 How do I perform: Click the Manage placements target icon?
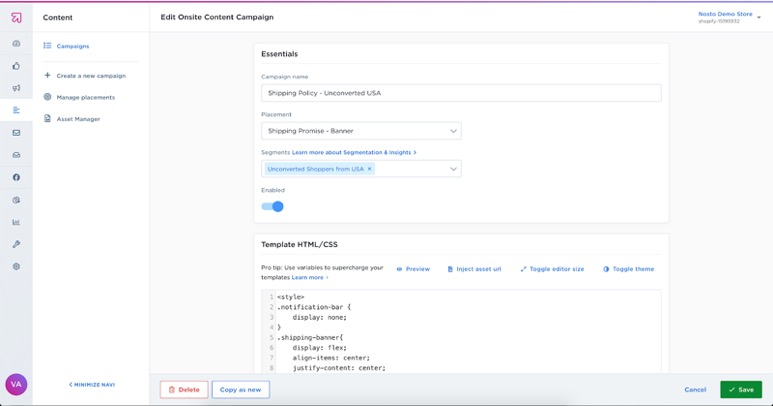click(x=47, y=97)
